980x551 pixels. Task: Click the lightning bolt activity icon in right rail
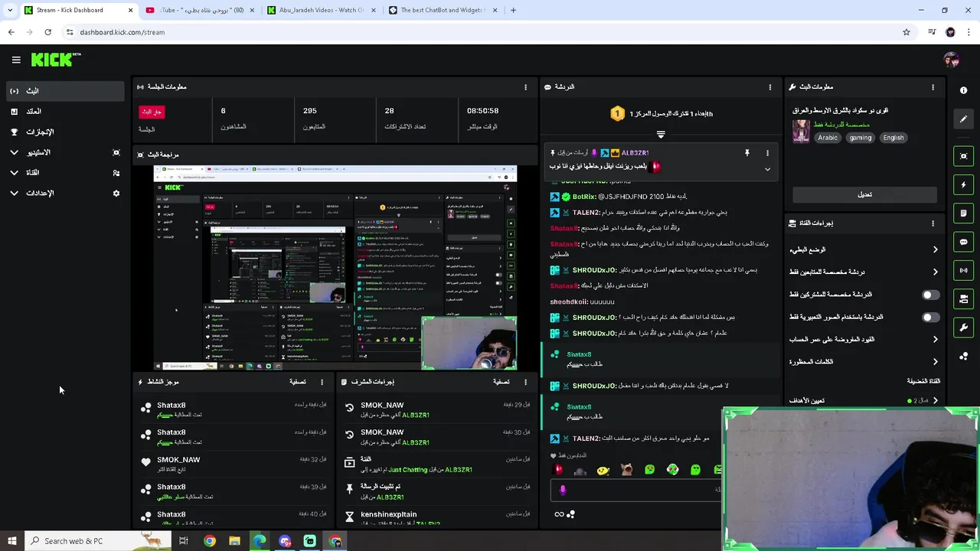963,184
